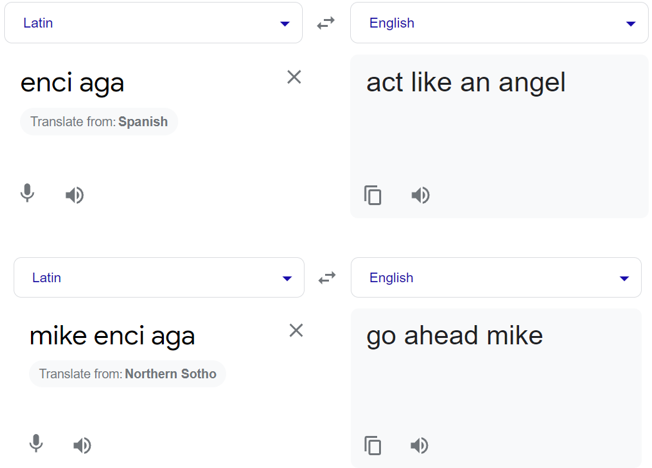Play audio of 'act like an angel'
This screenshot has height=468, width=652.
click(x=420, y=195)
